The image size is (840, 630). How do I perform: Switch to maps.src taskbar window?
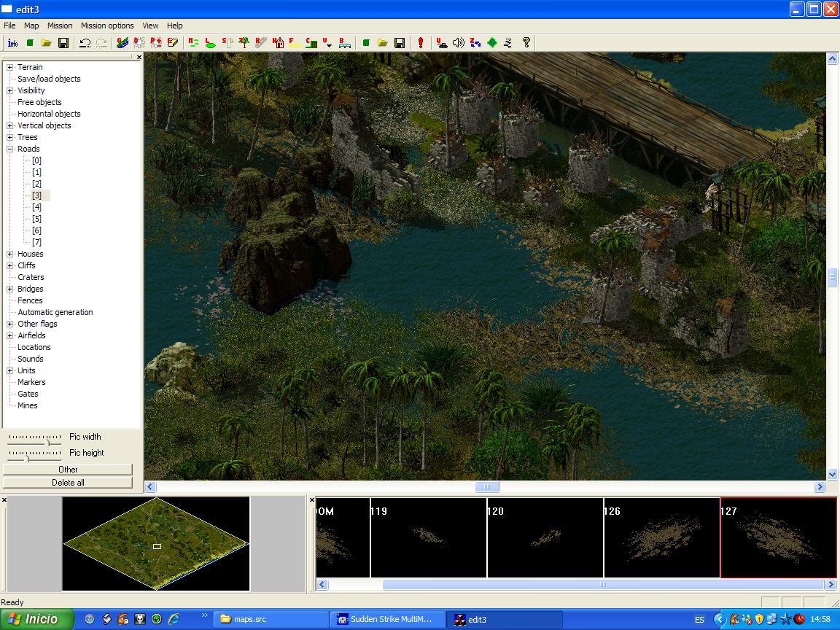pos(271,619)
